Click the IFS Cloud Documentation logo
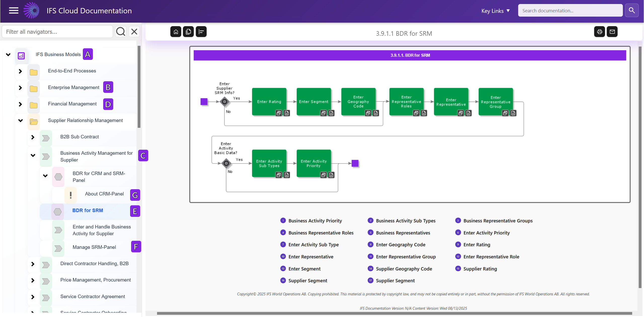 click(32, 10)
